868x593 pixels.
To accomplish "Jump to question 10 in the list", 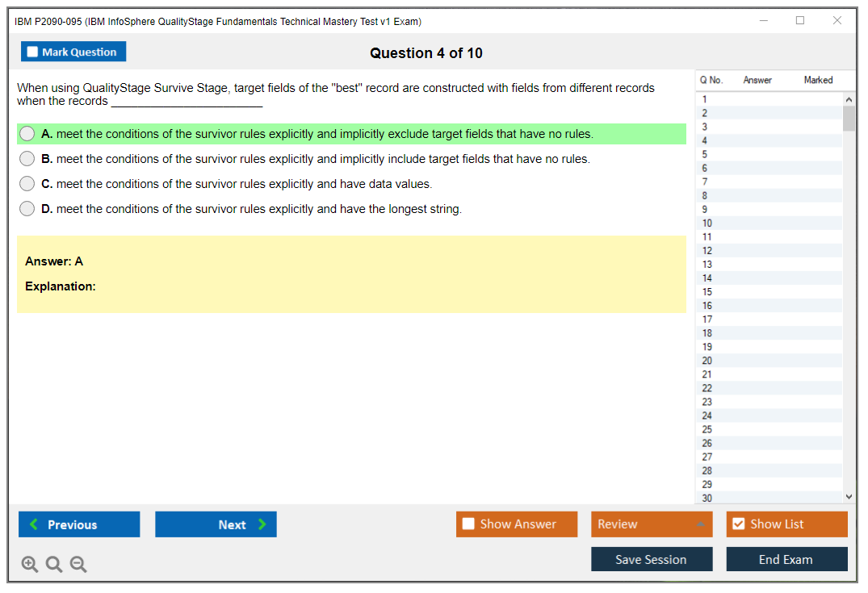I will 707,223.
